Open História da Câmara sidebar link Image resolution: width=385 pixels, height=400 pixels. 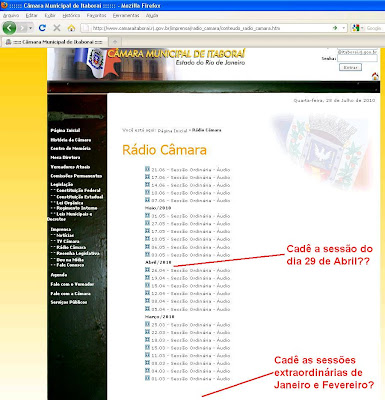point(71,140)
